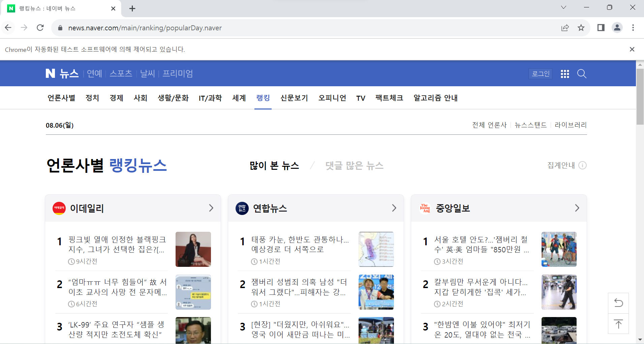Screen dimensions: 644x344
Task: Click the 라이브러리 link
Action: click(x=571, y=125)
